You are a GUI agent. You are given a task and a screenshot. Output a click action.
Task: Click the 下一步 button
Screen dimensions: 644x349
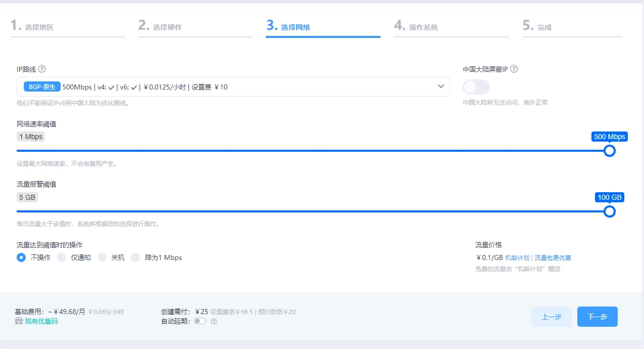tap(597, 317)
